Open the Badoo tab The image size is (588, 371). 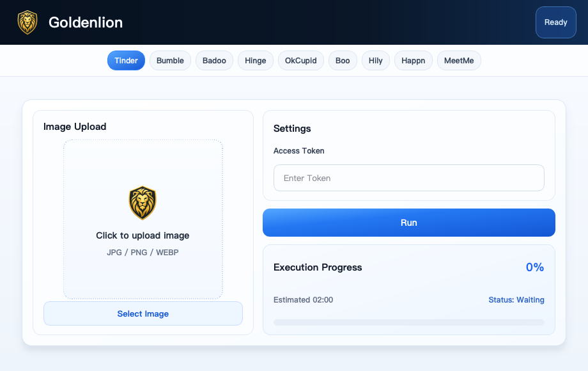214,60
